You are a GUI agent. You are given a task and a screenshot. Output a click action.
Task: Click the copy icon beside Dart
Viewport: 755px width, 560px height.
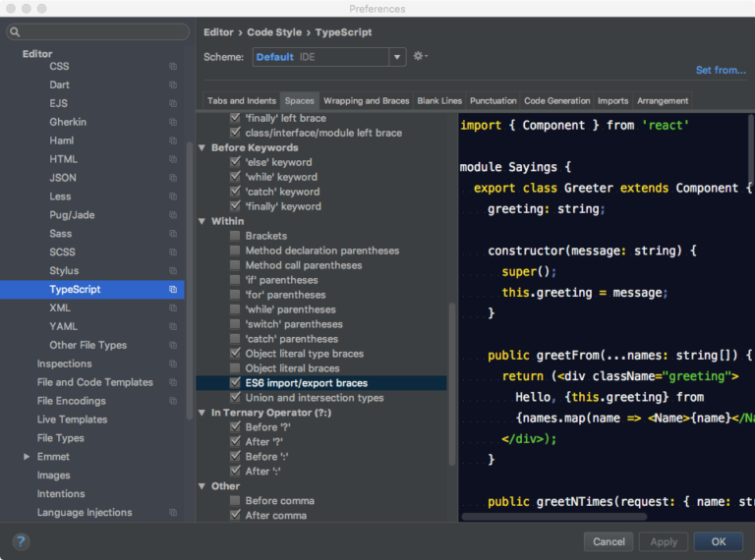point(173,85)
